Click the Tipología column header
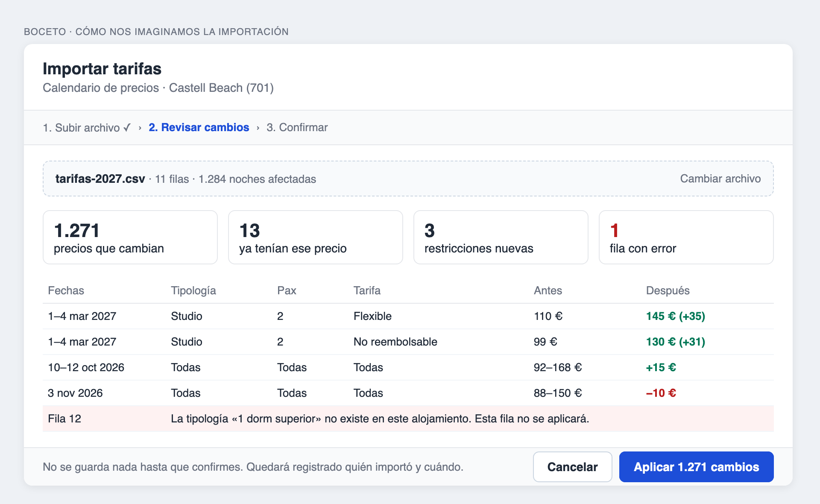 [193, 290]
